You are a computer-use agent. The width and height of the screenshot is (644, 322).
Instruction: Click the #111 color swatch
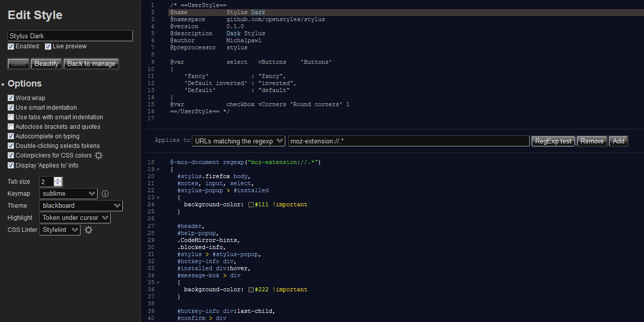[251, 205]
